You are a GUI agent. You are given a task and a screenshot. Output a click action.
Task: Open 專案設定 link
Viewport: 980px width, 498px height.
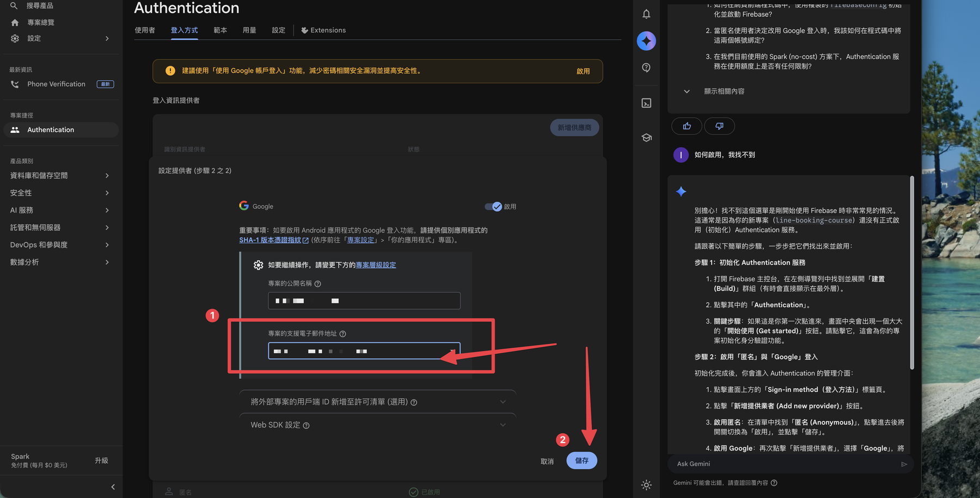(360, 240)
